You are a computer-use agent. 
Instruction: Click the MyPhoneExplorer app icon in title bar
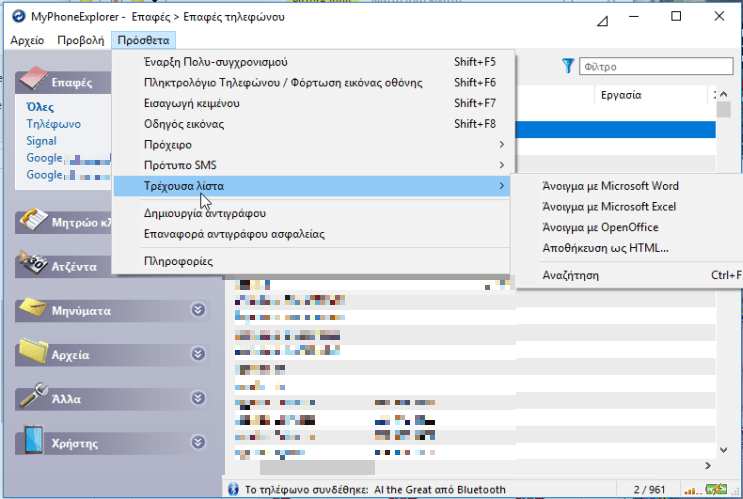(18, 17)
